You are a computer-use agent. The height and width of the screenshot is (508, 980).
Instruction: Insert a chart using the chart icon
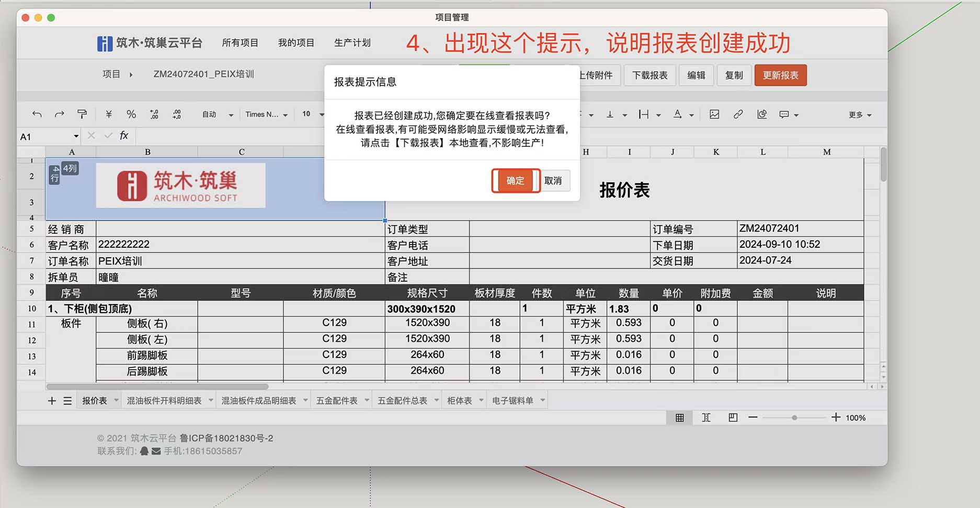coord(762,114)
